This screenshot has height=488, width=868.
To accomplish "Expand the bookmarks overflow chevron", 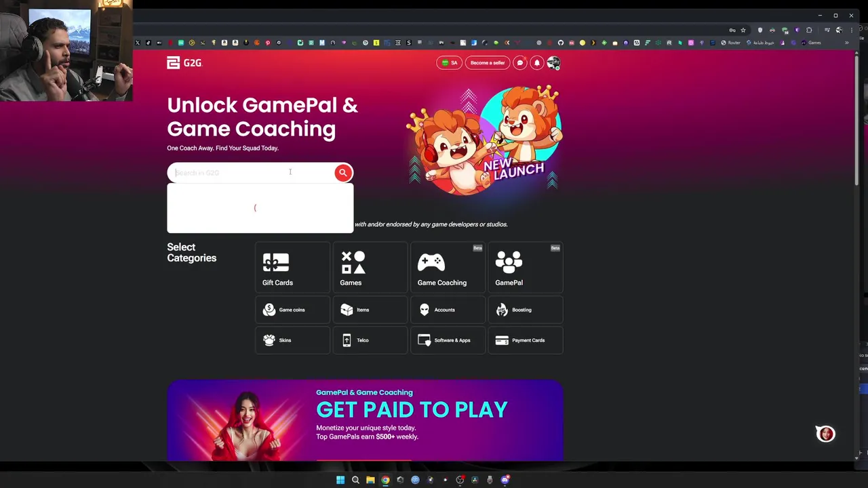I will point(846,43).
